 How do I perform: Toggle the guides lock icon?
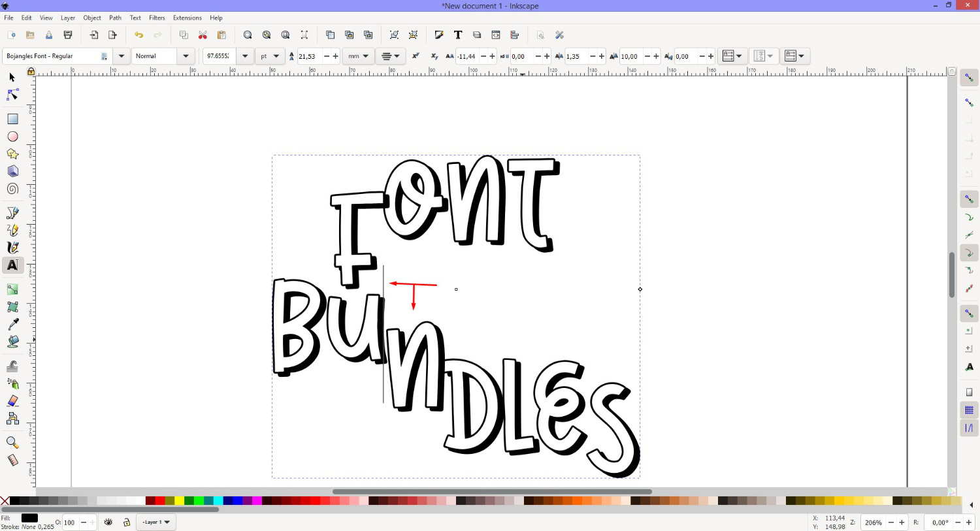(x=31, y=71)
